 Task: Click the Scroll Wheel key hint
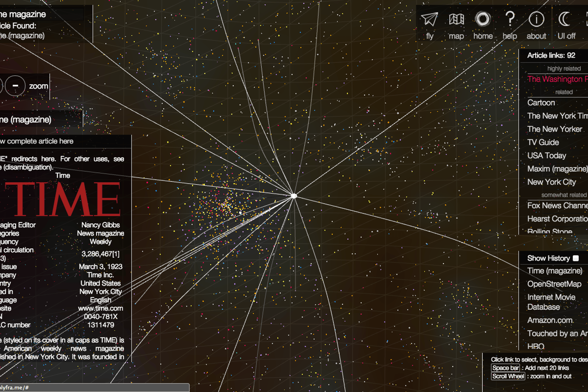coord(508,376)
